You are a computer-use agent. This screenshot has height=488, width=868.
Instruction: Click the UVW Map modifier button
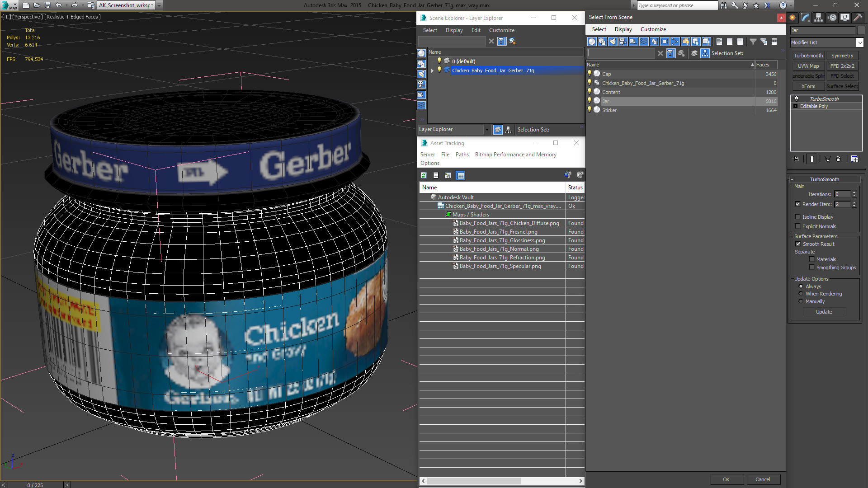tap(808, 66)
